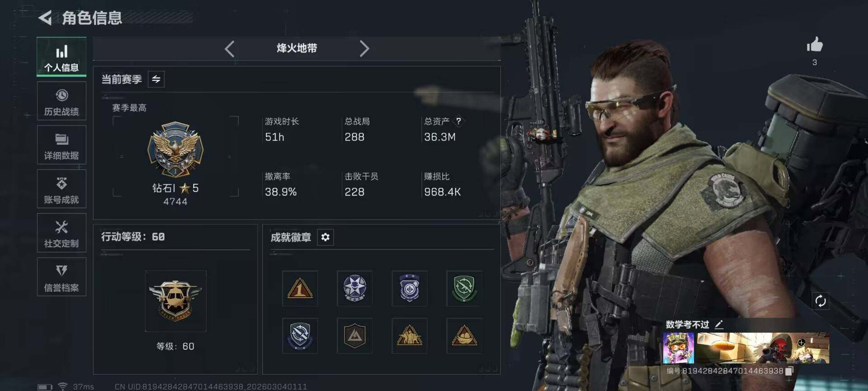This screenshot has height=391, width=868.
Task: Click the player avatar thumbnail
Action: click(x=678, y=348)
